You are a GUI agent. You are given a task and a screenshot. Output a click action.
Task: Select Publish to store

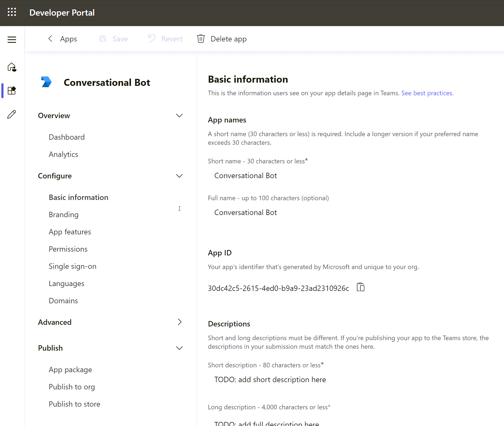tap(74, 404)
